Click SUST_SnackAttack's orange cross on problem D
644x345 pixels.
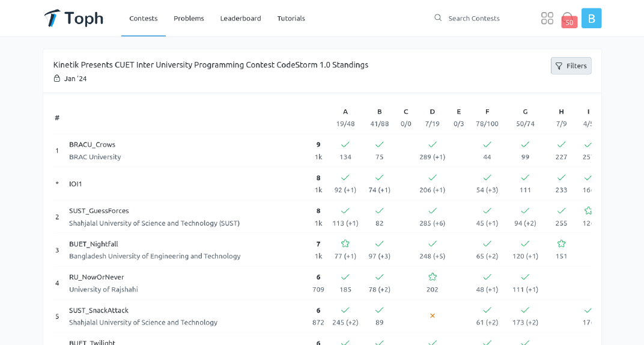pyautogui.click(x=433, y=316)
